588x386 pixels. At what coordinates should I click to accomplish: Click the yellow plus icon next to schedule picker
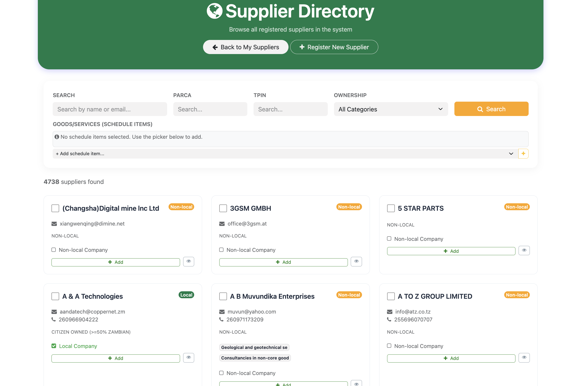(x=523, y=154)
